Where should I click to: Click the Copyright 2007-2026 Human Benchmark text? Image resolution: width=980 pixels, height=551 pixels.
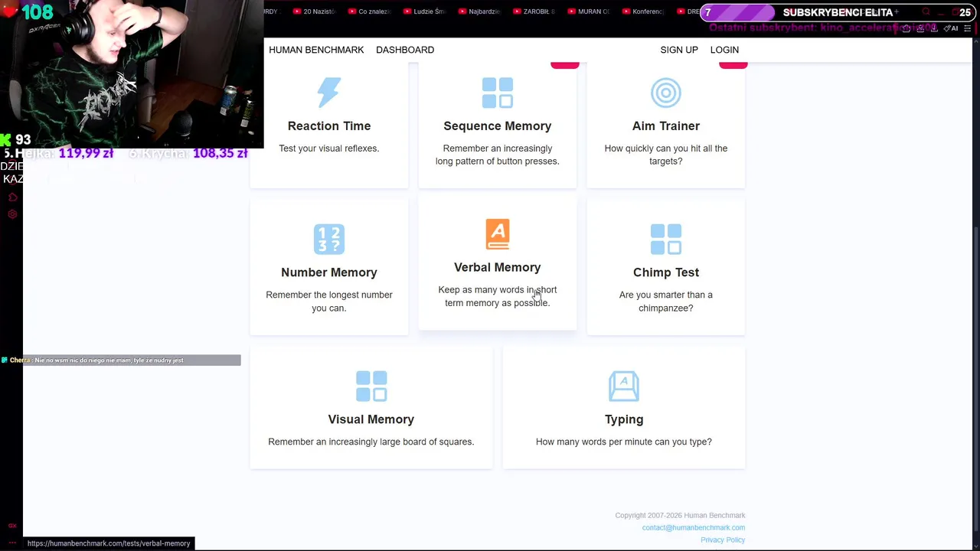point(680,515)
